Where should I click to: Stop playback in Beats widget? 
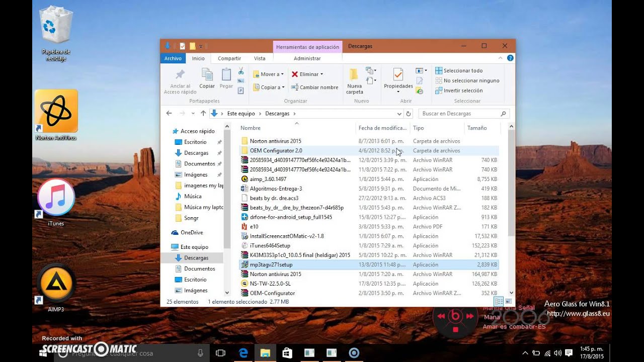coord(455,330)
